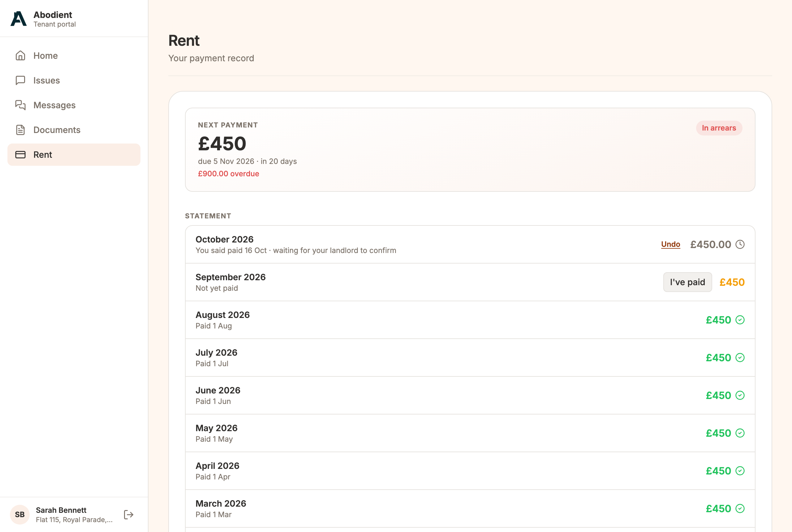
Task: Click 'waiting for your landlord to confirm' text
Action: click(334, 251)
